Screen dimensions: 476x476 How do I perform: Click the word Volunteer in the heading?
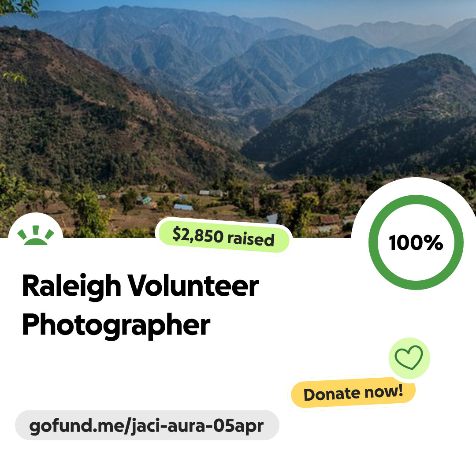[x=193, y=286]
